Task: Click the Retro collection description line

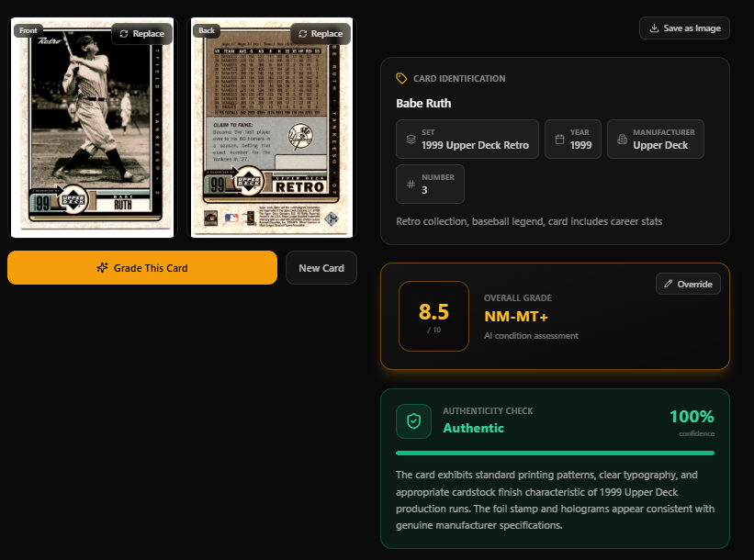Action: 529,221
